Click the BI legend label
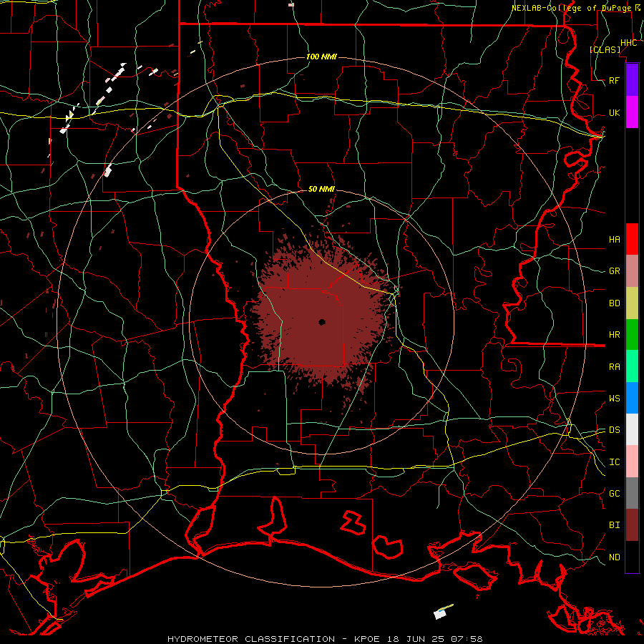This screenshot has height=644, width=644. tap(614, 525)
